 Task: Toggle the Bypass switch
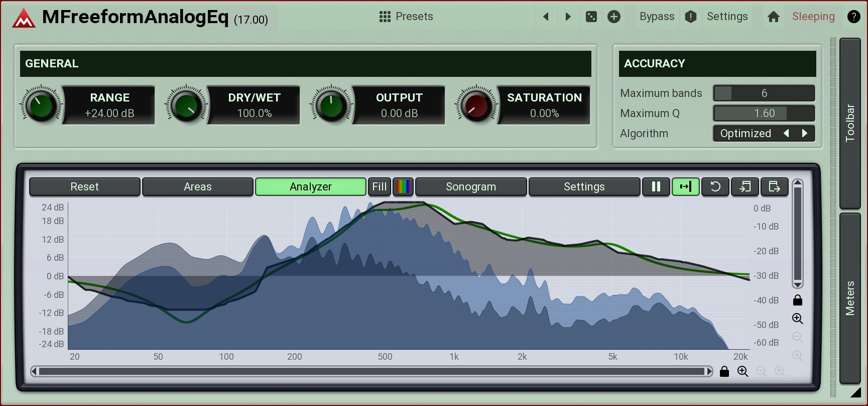tap(657, 17)
